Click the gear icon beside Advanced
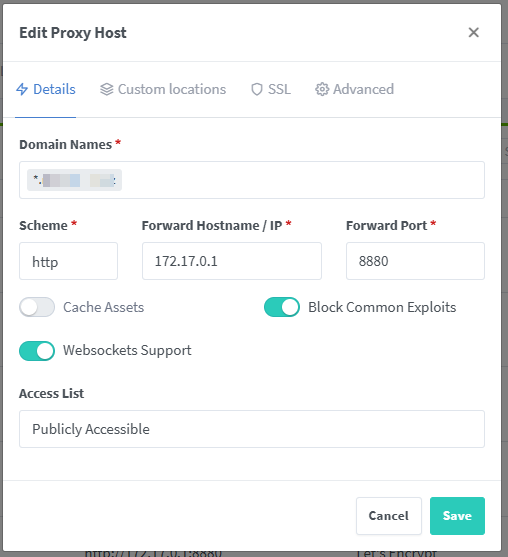This screenshot has width=508, height=557. point(322,89)
